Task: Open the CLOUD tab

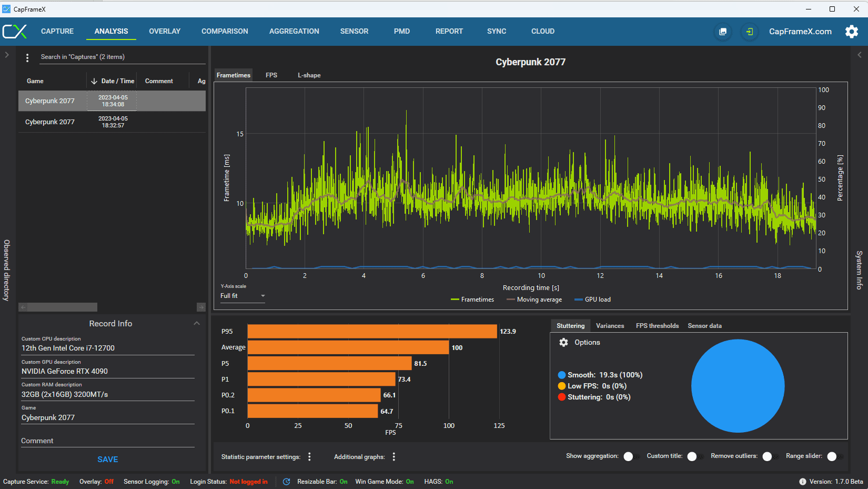Action: [543, 32]
